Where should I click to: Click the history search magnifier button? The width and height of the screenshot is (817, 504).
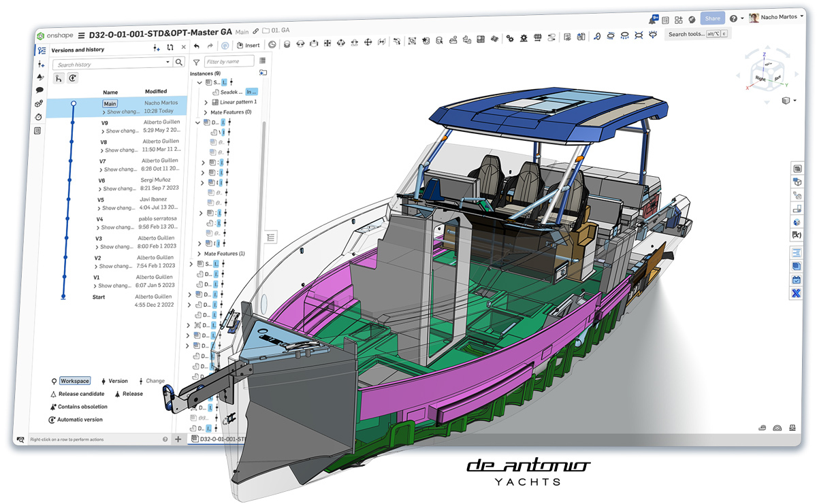pos(179,63)
